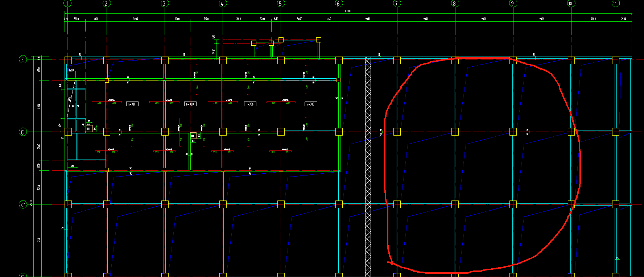Select grid axis bubble 8
The height and width of the screenshot is (277, 644).
coord(455,3)
